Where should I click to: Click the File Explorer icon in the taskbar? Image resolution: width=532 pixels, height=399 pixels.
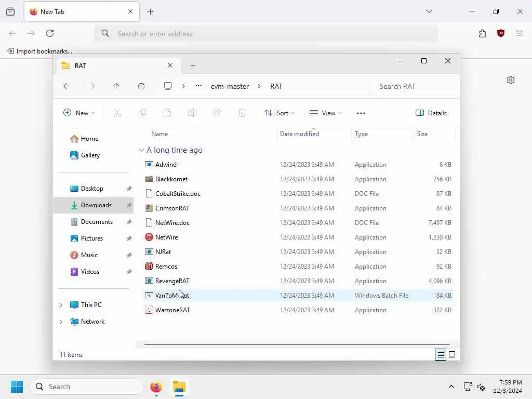coord(179,387)
